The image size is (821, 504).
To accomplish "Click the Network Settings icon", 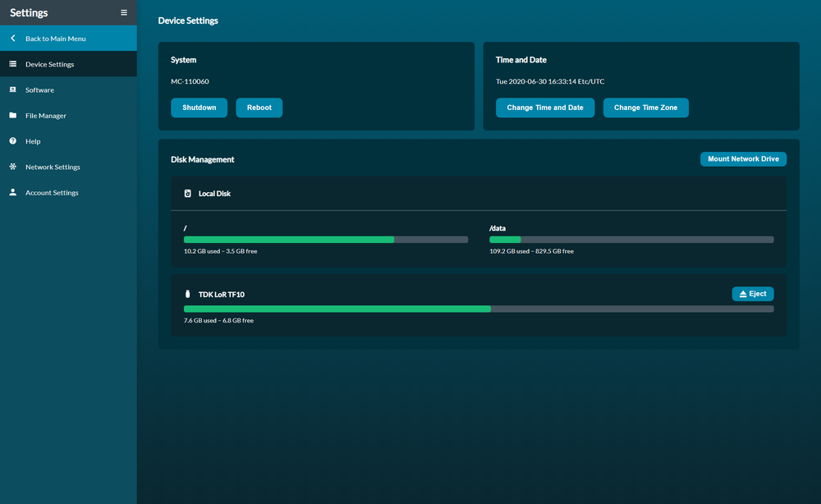I will (x=13, y=167).
